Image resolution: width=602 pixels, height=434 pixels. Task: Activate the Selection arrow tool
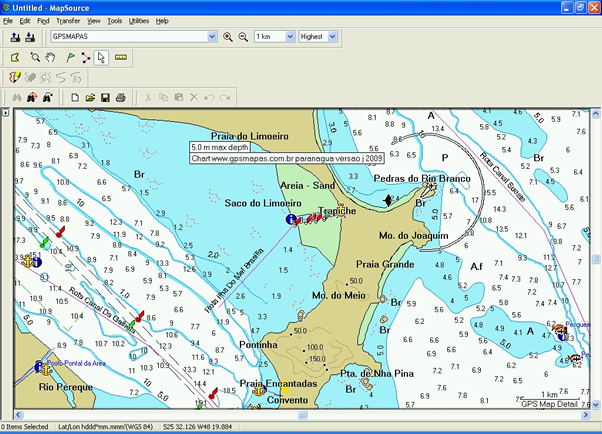[101, 57]
